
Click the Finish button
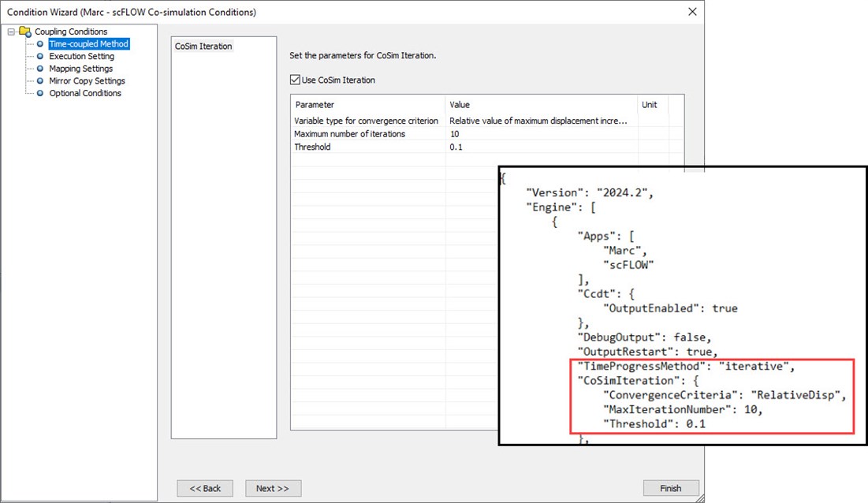(671, 489)
